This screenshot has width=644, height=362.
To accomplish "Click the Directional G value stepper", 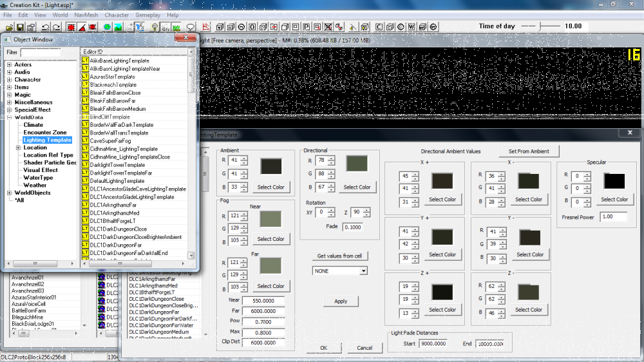I will [331, 174].
